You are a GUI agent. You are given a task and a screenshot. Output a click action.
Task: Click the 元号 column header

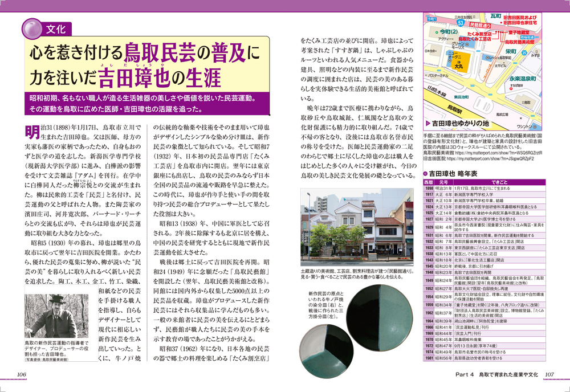[x=443, y=182]
